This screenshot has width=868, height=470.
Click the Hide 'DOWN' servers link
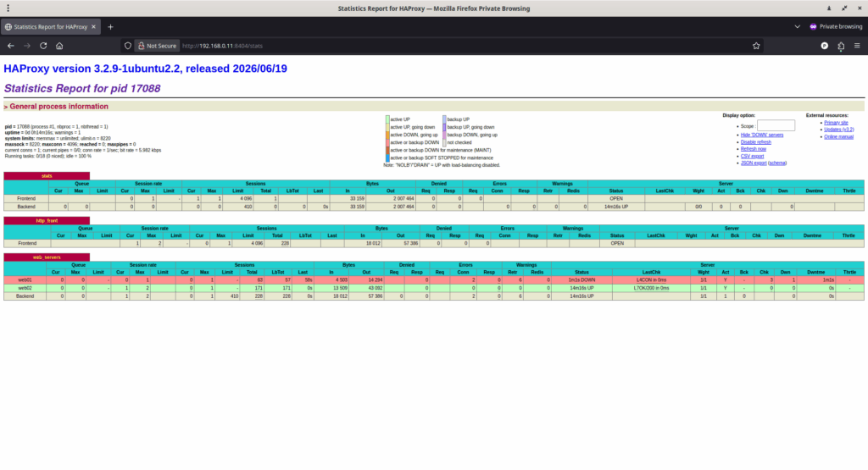click(762, 135)
